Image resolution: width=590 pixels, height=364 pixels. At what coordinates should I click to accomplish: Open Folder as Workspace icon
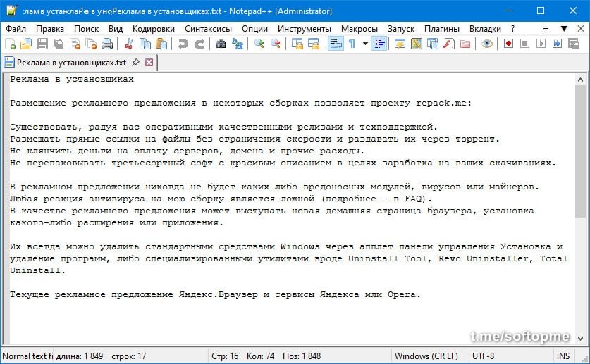(x=465, y=44)
